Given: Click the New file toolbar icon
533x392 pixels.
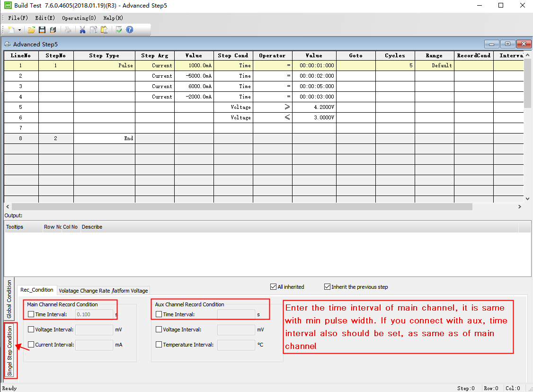Looking at the screenshot, I should pos(11,30).
